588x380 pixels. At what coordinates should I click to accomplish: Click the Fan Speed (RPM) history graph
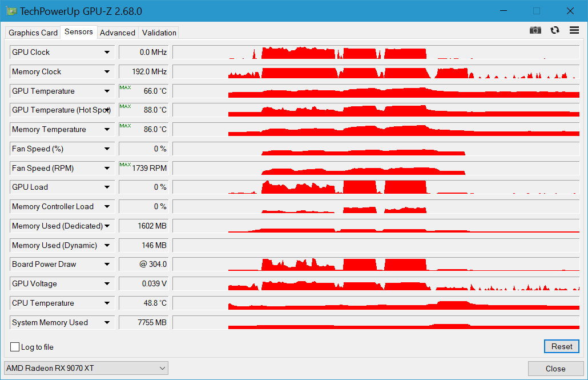(376, 168)
